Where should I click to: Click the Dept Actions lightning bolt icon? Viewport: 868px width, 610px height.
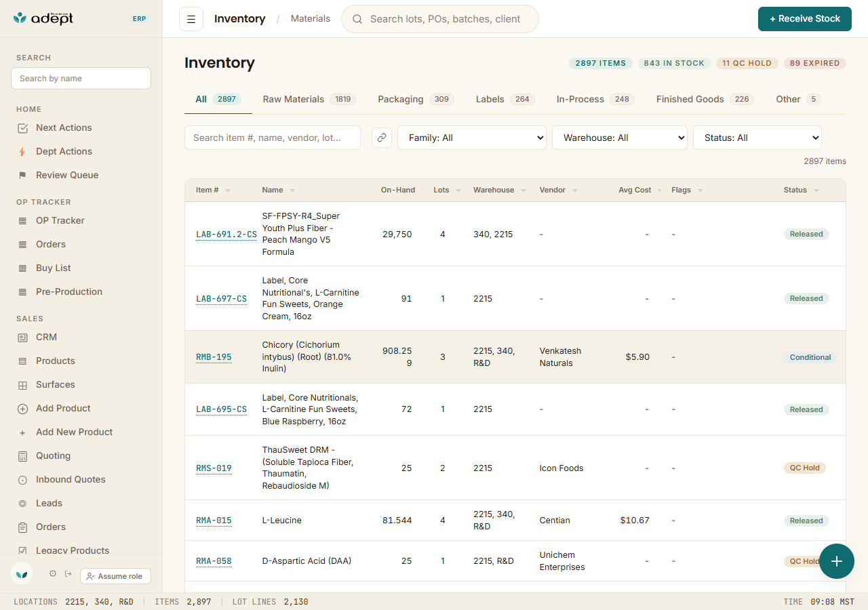pyautogui.click(x=23, y=152)
